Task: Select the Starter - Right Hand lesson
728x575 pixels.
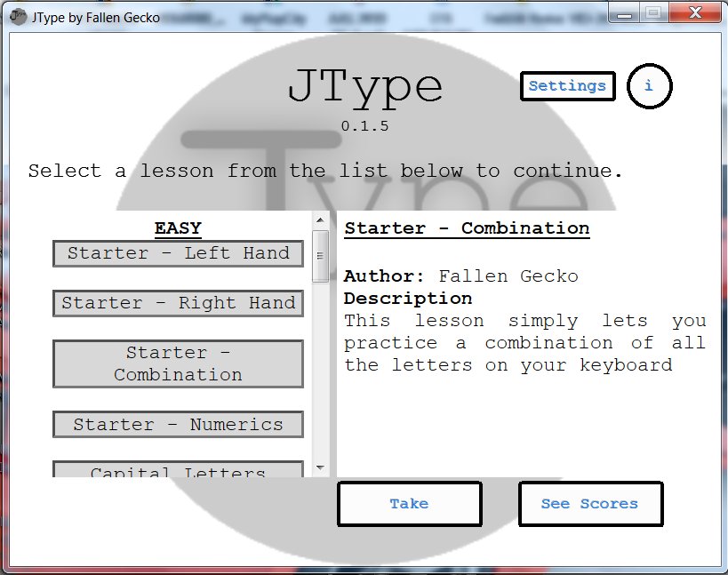Action: point(178,303)
